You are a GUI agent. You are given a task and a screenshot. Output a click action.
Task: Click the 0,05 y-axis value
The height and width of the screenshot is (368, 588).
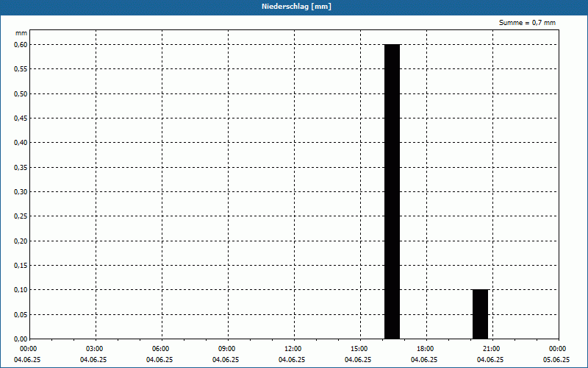click(21, 315)
